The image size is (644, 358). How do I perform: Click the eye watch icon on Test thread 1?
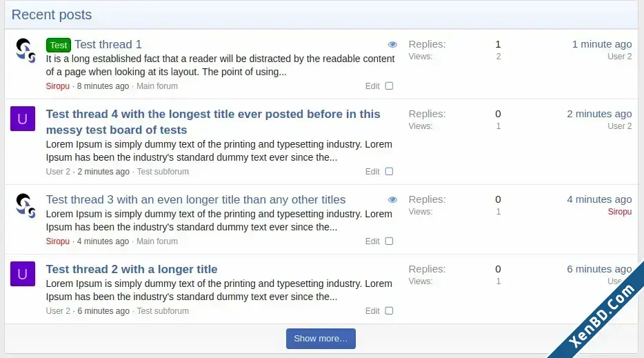392,44
